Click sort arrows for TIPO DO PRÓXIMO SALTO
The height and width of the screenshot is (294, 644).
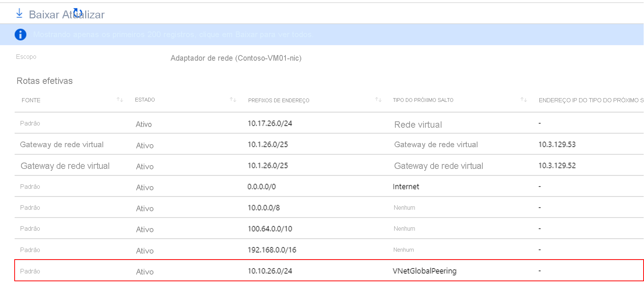524,100
